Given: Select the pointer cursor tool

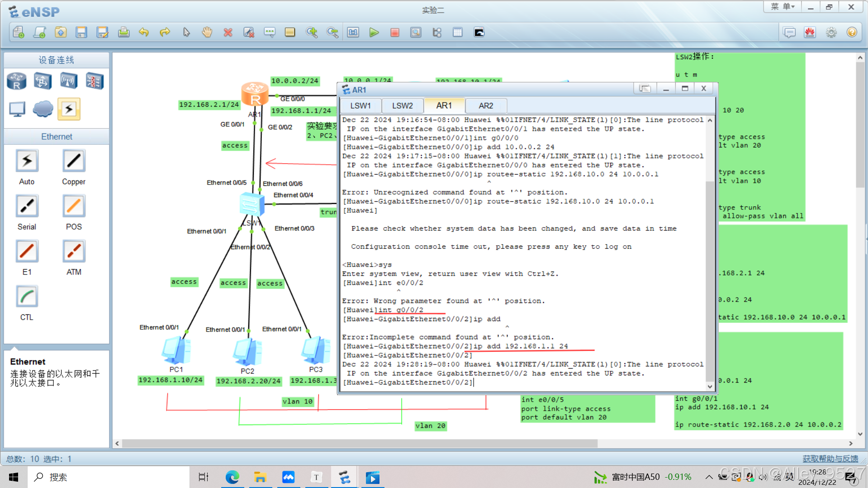Looking at the screenshot, I should [186, 32].
